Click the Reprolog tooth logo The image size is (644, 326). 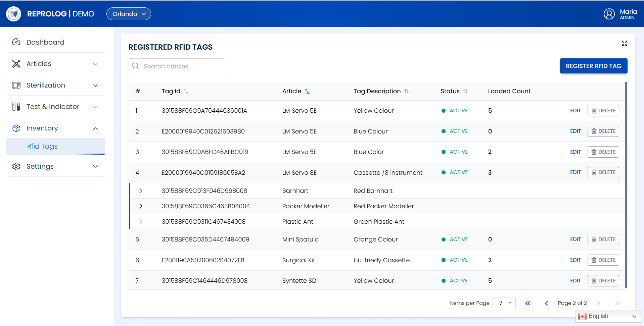14,14
